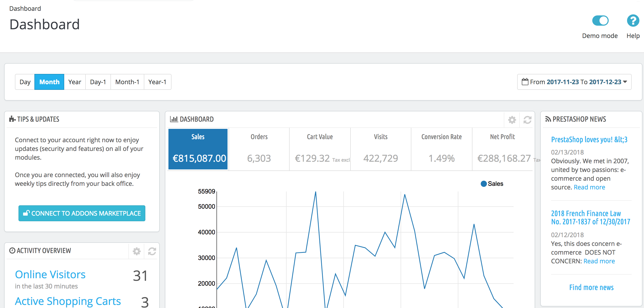Click the Activity Overview refresh icon
This screenshot has height=308, width=644.
152,251
